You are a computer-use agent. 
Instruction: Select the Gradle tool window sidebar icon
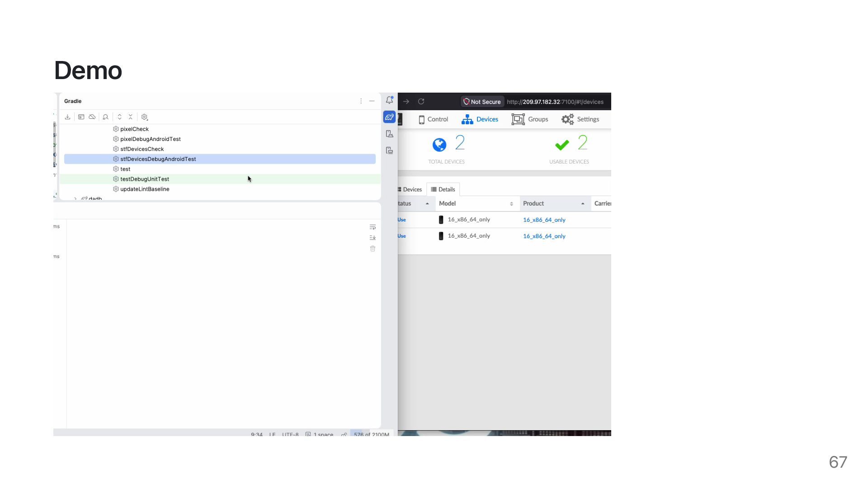pyautogui.click(x=389, y=117)
